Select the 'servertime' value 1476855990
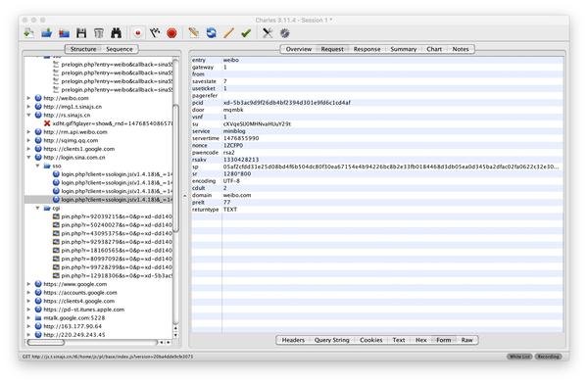The height and width of the screenshot is (383, 588). [x=241, y=138]
